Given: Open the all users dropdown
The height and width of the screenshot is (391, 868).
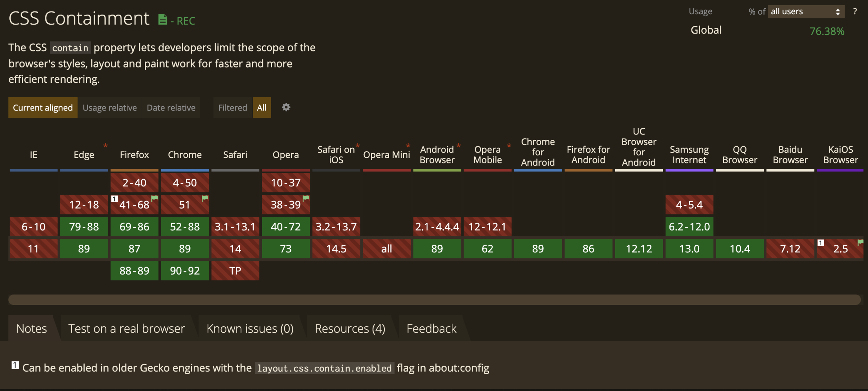Looking at the screenshot, I should (x=806, y=11).
